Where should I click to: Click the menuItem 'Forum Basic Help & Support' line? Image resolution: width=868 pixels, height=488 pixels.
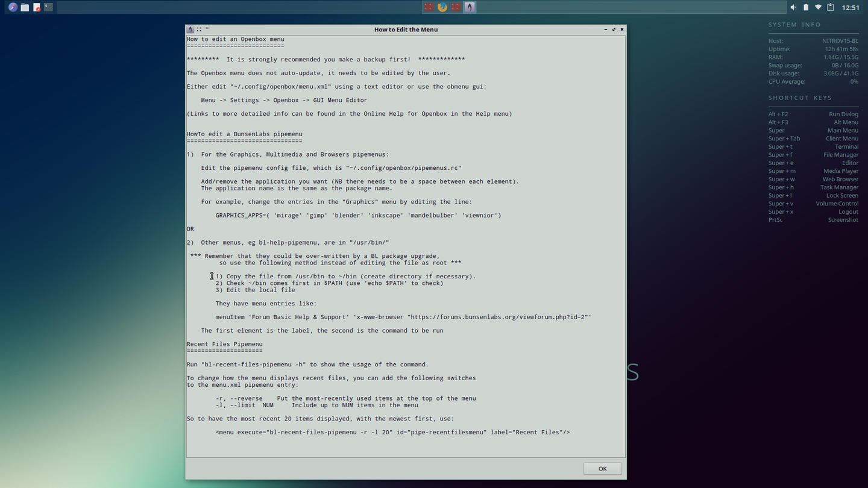click(x=403, y=317)
